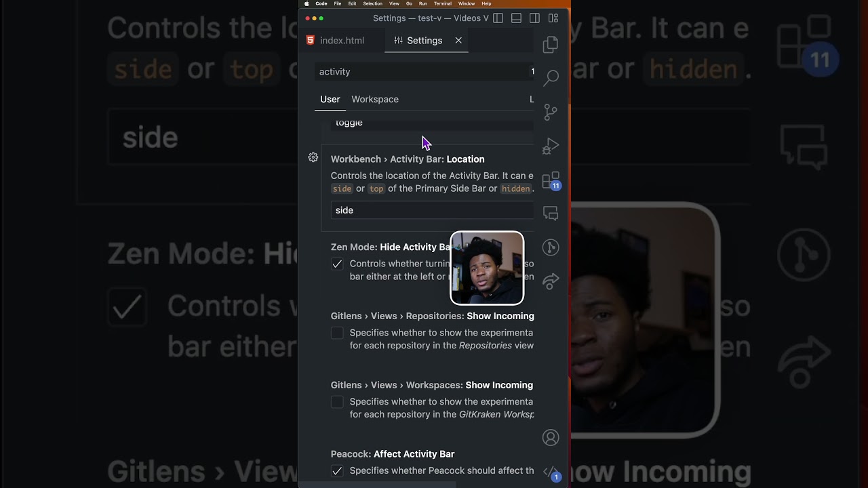Click the presenter webcam thumbnail
Viewport: 868px width, 488px height.
tap(487, 268)
